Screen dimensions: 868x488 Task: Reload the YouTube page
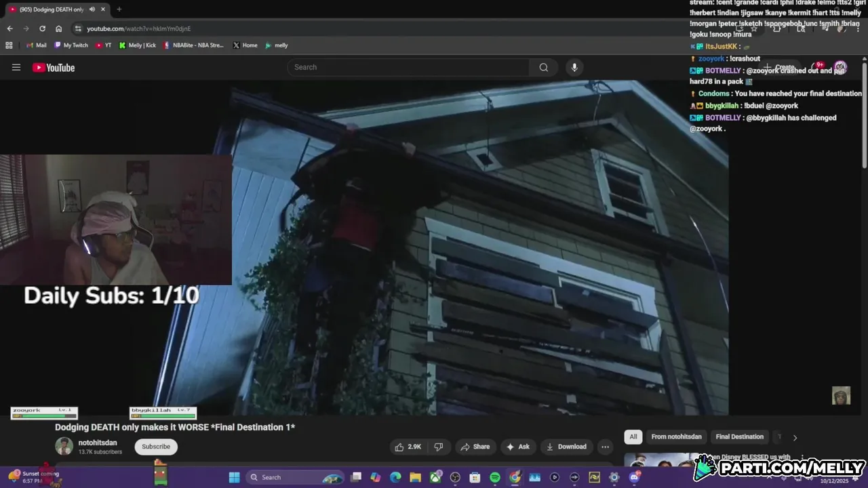42,28
